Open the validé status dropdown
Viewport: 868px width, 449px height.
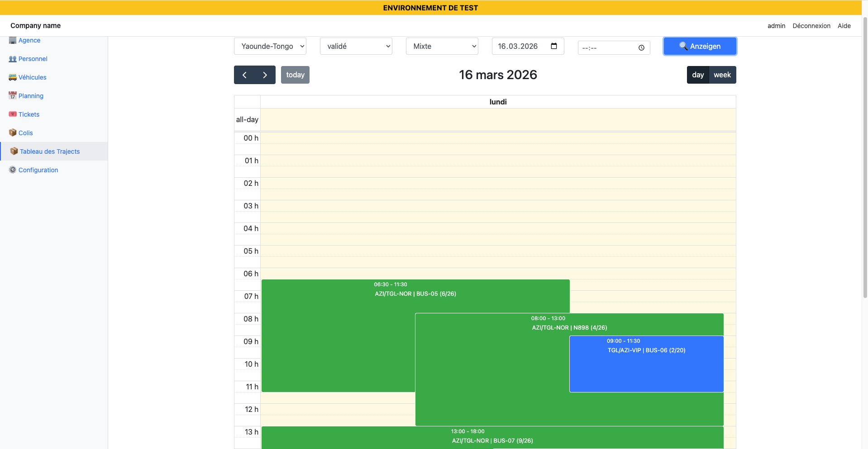tap(356, 46)
